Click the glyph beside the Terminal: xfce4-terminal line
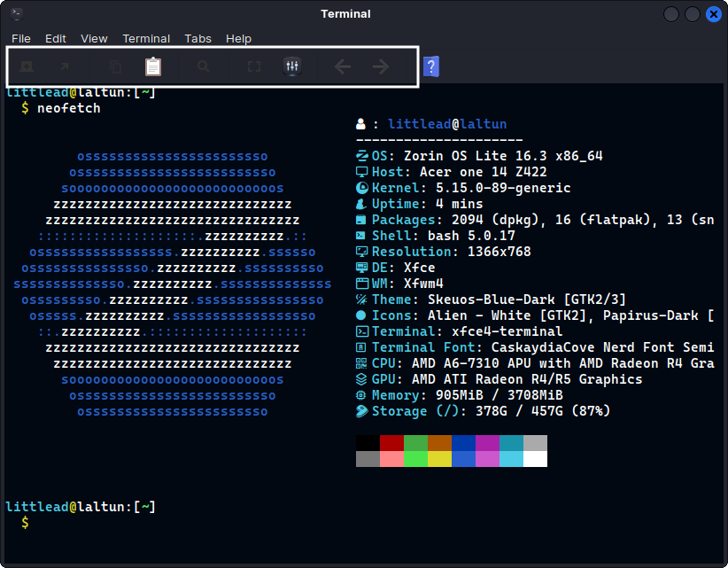The image size is (728, 568). 361,331
